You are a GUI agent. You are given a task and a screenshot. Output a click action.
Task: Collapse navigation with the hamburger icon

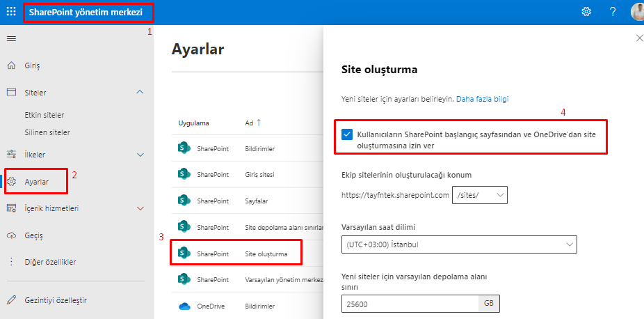click(11, 39)
